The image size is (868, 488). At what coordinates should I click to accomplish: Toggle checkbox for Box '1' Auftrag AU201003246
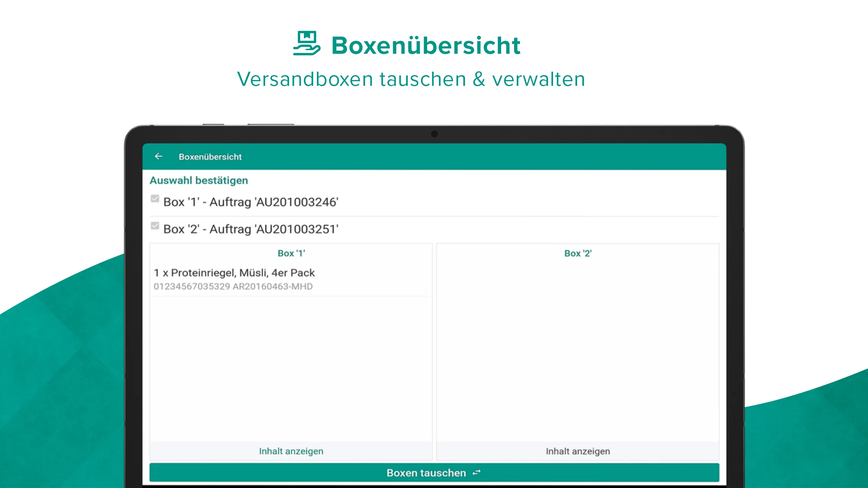tap(155, 199)
